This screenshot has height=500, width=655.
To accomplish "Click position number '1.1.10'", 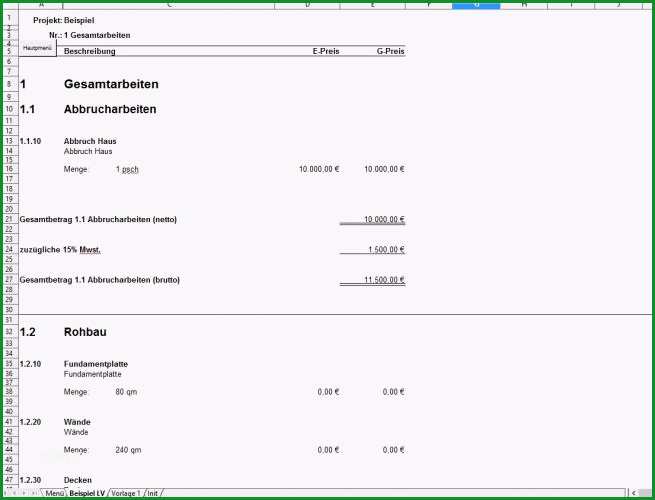I will pyautogui.click(x=30, y=141).
